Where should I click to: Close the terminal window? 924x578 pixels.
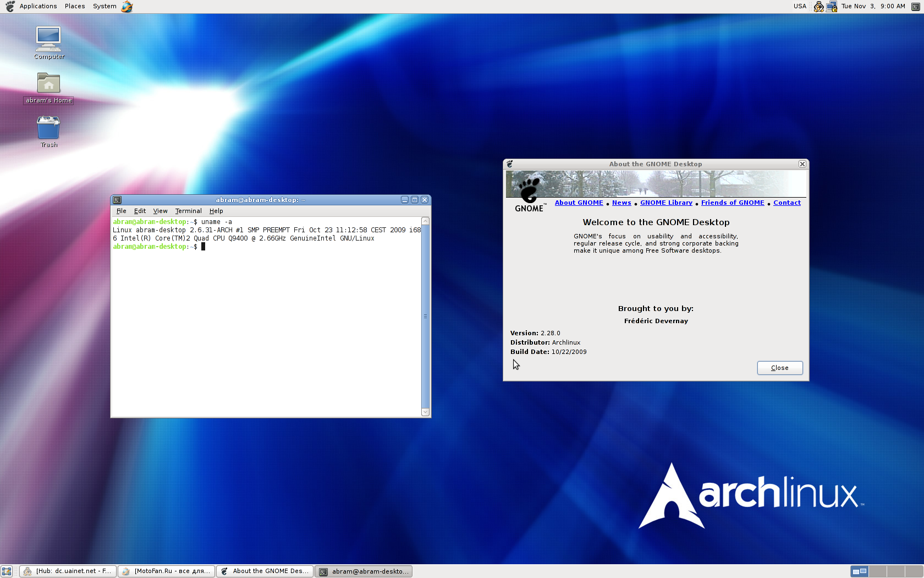coord(425,200)
